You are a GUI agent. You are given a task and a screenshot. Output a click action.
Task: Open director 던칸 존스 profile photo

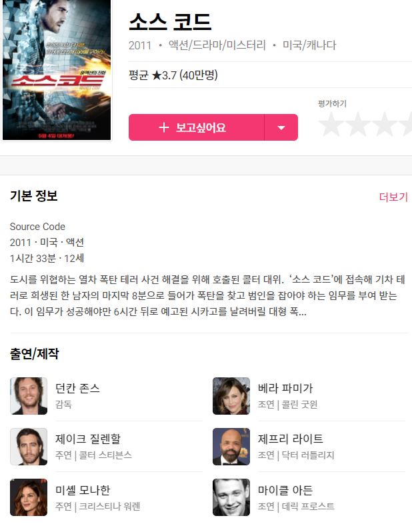29,395
